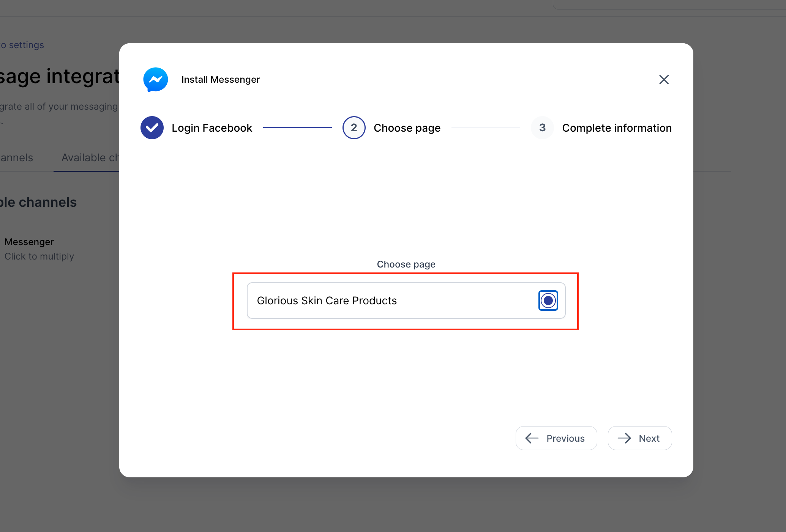786x532 pixels.
Task: Click the Complete information step label
Action: tap(617, 128)
